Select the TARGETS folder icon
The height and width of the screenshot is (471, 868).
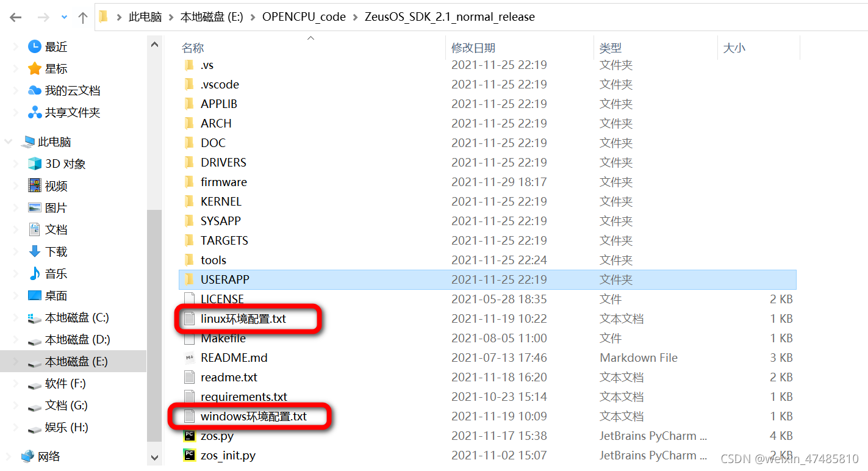189,240
